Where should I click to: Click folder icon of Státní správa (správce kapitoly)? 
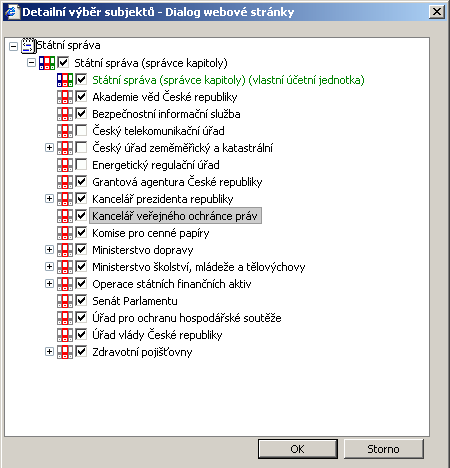(x=47, y=63)
